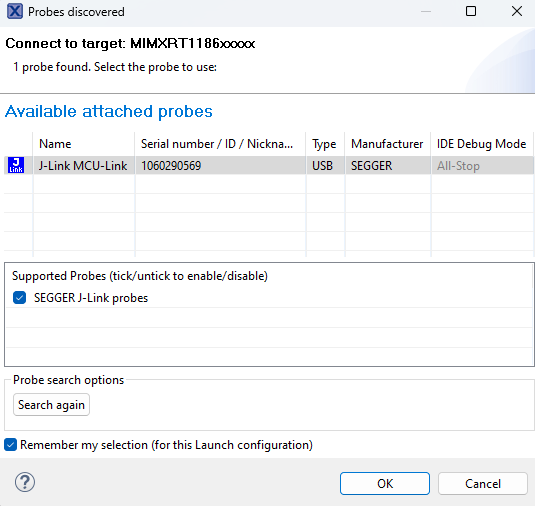The image size is (535, 506).
Task: Confirm selection with OK button
Action: (x=385, y=483)
